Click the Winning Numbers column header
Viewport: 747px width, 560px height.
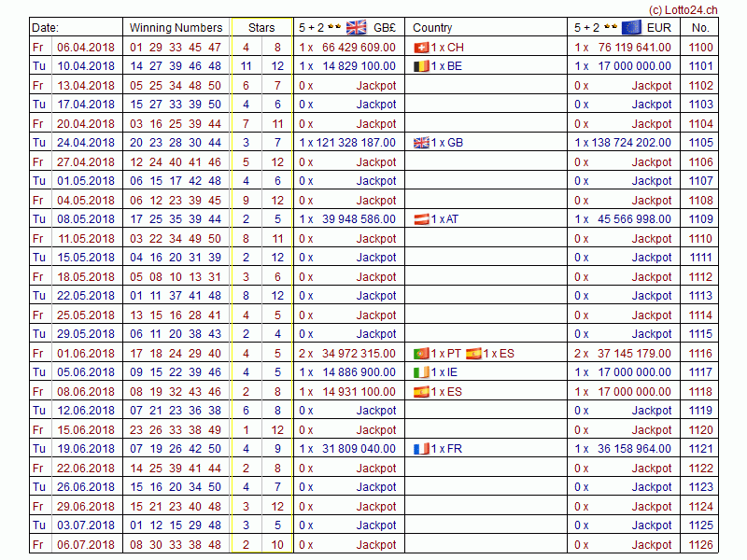(176, 27)
